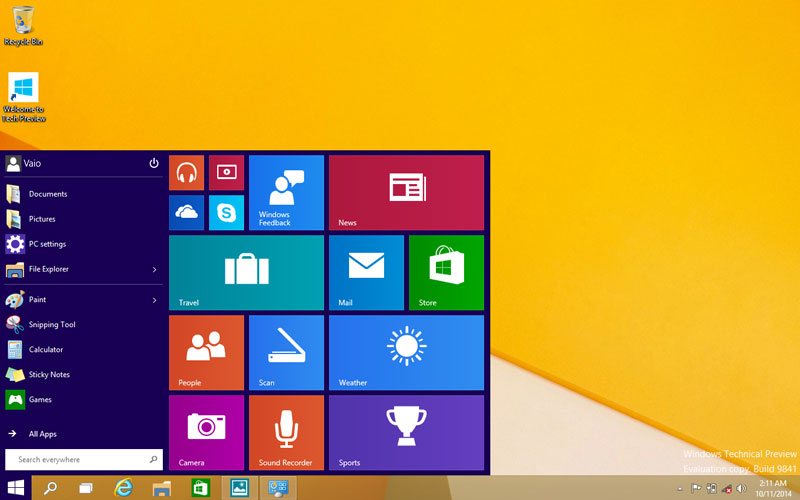
Task: Open the Travel tile
Action: [x=246, y=272]
